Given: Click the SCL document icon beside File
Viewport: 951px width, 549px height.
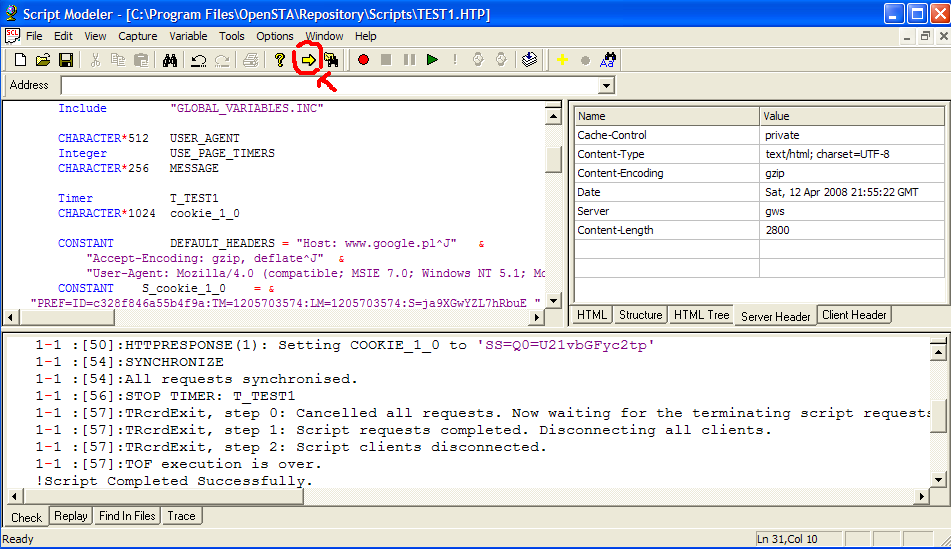Looking at the screenshot, I should tap(12, 36).
